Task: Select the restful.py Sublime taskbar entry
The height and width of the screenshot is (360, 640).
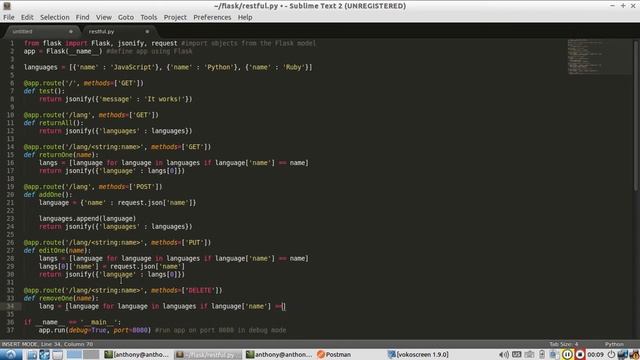Action: click(208, 354)
